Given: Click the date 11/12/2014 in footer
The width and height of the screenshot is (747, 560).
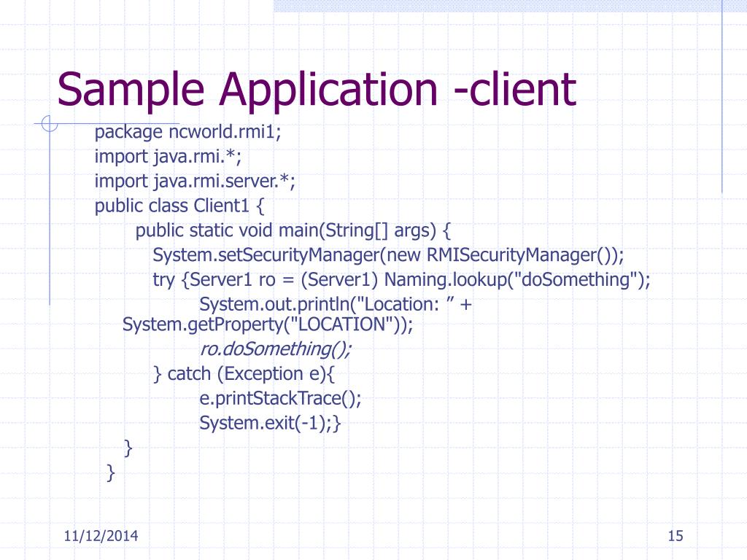Looking at the screenshot, I should tap(101, 536).
